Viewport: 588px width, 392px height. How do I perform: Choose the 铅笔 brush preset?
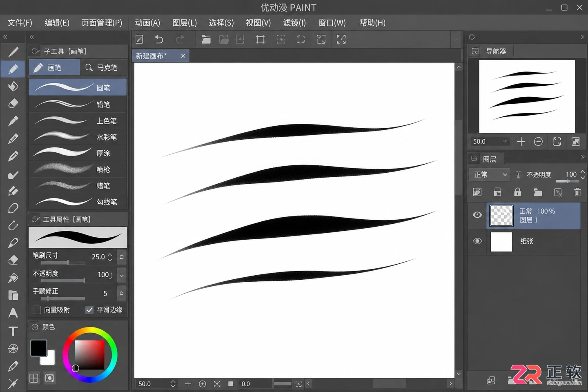[78, 104]
